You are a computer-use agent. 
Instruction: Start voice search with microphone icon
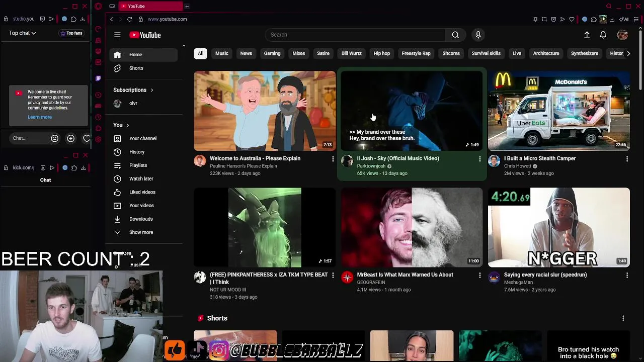[x=478, y=35]
